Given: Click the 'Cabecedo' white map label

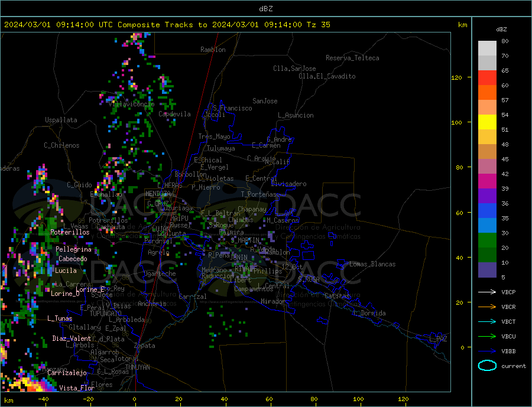Looking at the screenshot, I should [x=73, y=259].
